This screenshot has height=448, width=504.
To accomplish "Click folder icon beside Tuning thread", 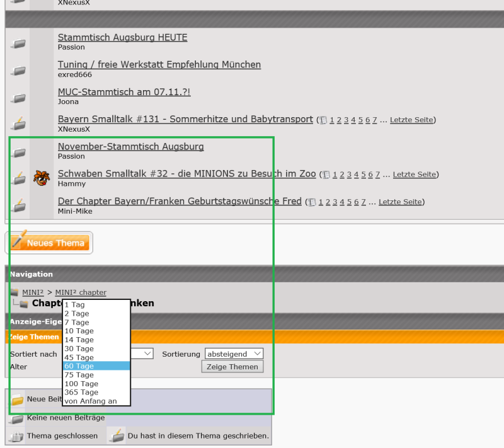I will (18, 70).
